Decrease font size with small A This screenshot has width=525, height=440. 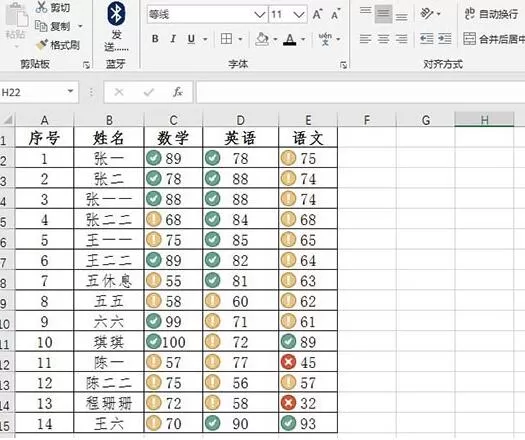[335, 14]
